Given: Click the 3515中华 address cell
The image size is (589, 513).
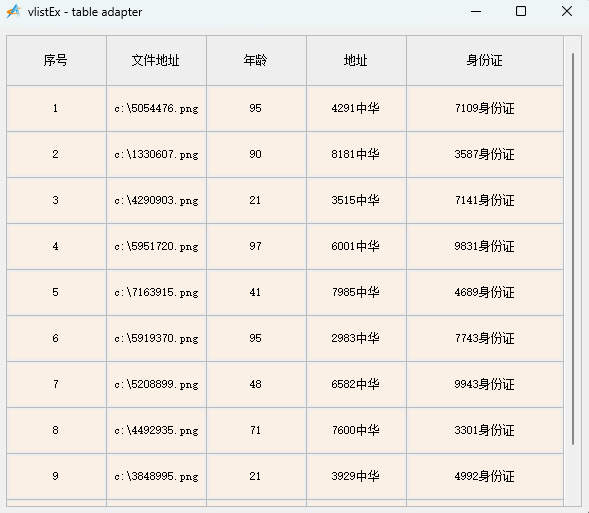Looking at the screenshot, I should [x=356, y=201].
